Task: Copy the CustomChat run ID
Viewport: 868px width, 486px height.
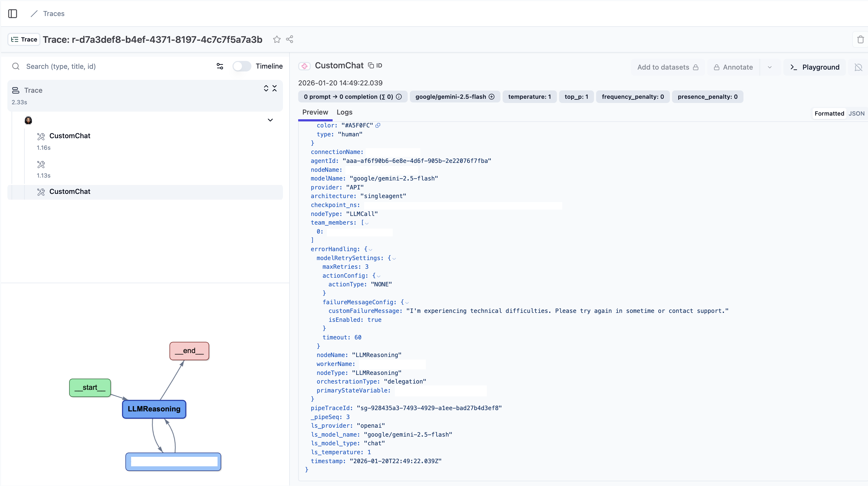Action: tap(371, 65)
